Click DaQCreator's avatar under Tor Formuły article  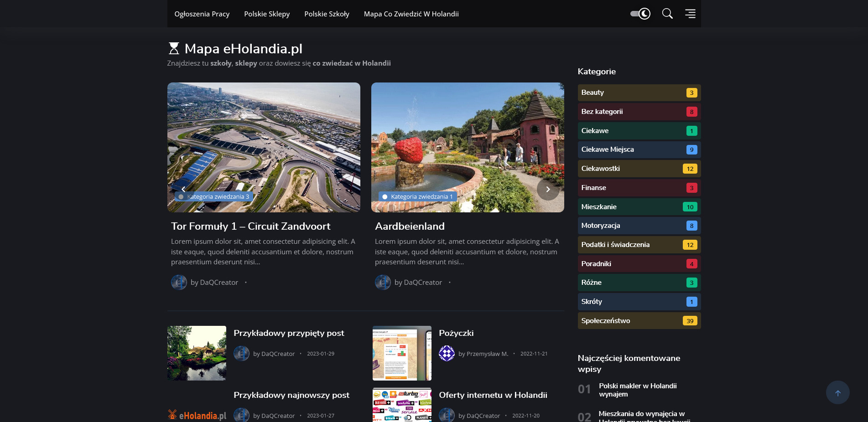[x=179, y=282]
